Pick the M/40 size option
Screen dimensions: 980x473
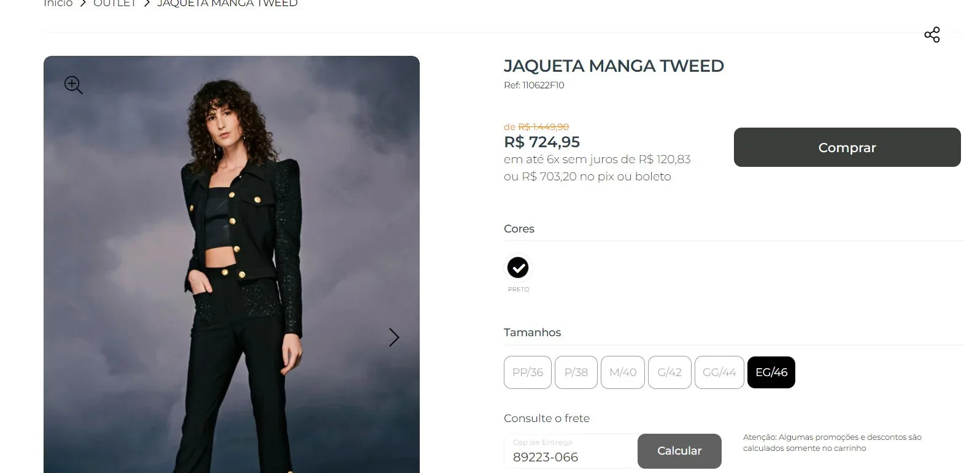[622, 372]
